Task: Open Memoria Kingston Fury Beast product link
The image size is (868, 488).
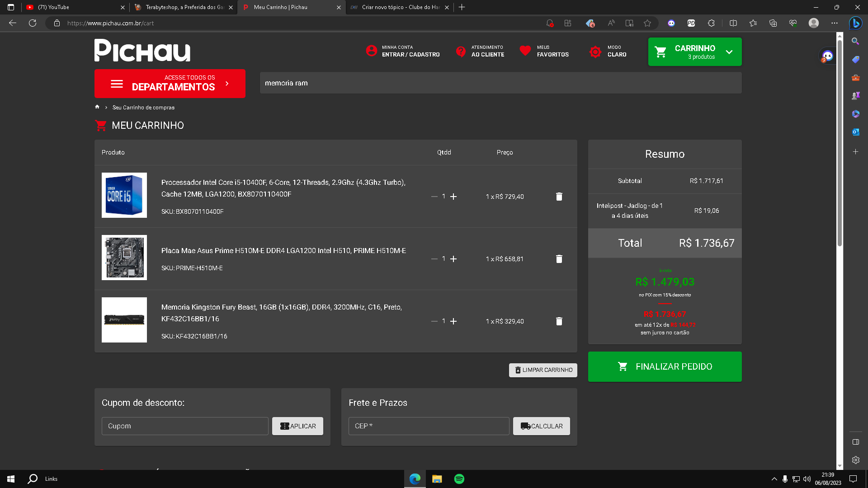Action: [282, 313]
